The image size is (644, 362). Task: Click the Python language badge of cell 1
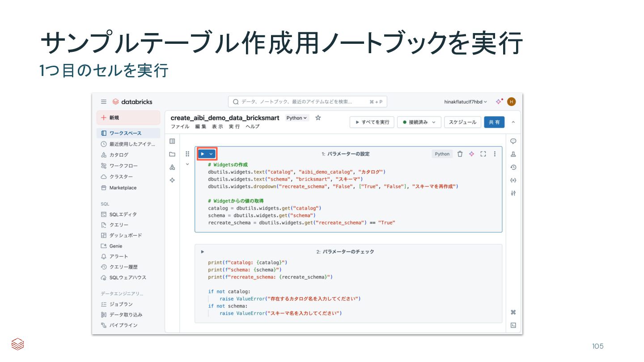tap(442, 154)
